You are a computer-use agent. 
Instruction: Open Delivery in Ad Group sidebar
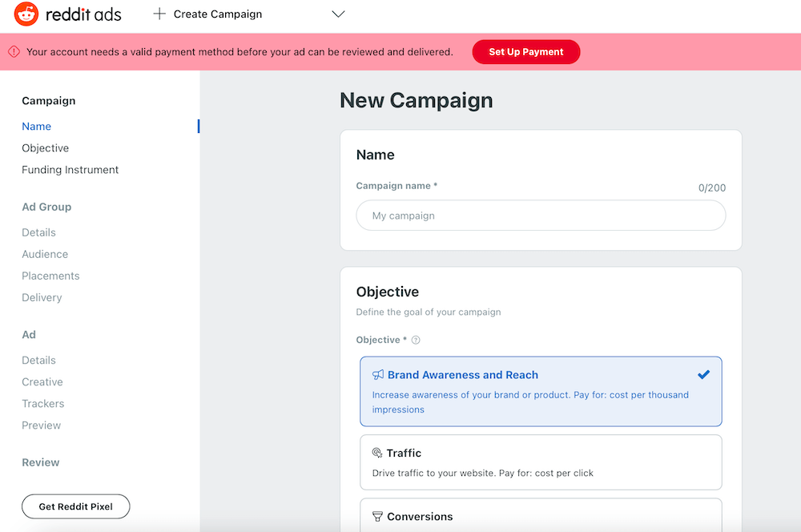(x=42, y=297)
